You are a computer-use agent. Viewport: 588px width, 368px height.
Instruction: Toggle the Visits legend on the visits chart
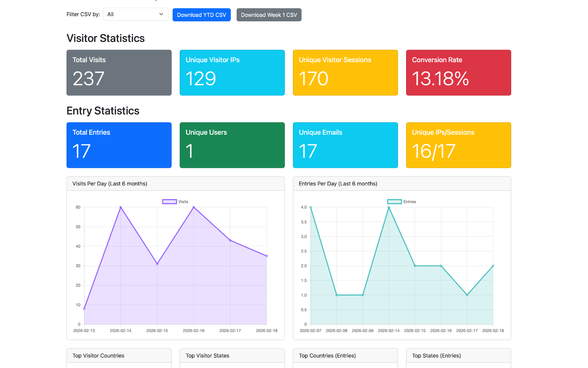pyautogui.click(x=175, y=201)
